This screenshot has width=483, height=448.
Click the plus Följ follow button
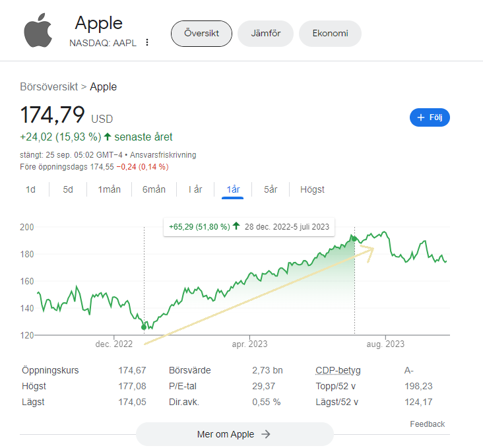(x=430, y=118)
